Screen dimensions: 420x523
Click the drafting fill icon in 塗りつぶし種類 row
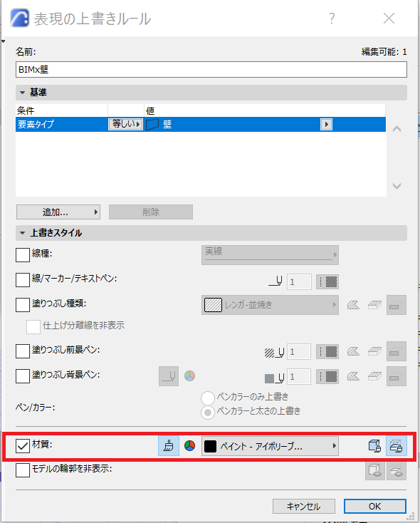(353, 305)
